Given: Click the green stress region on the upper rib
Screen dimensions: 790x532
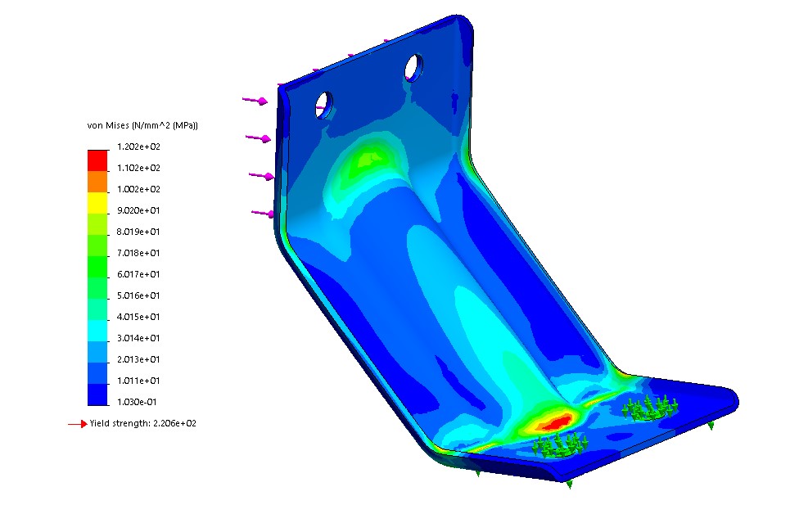Looking at the screenshot, I should click(x=368, y=164).
